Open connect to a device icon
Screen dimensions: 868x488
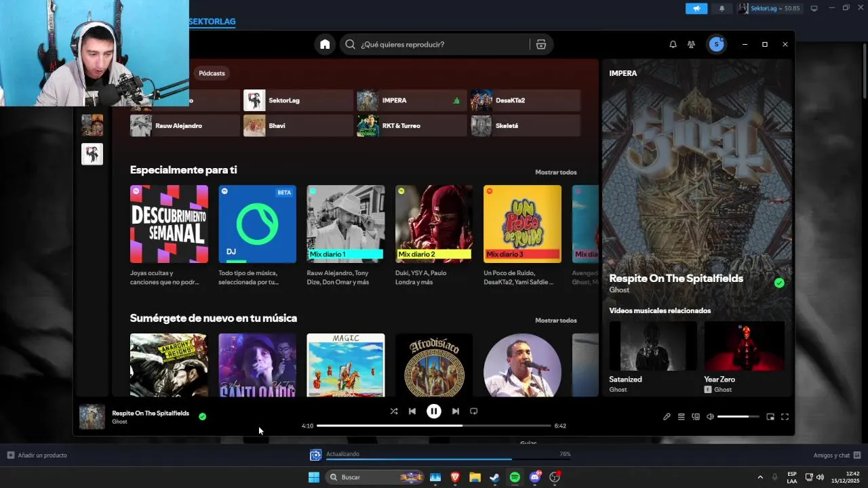pyautogui.click(x=696, y=417)
